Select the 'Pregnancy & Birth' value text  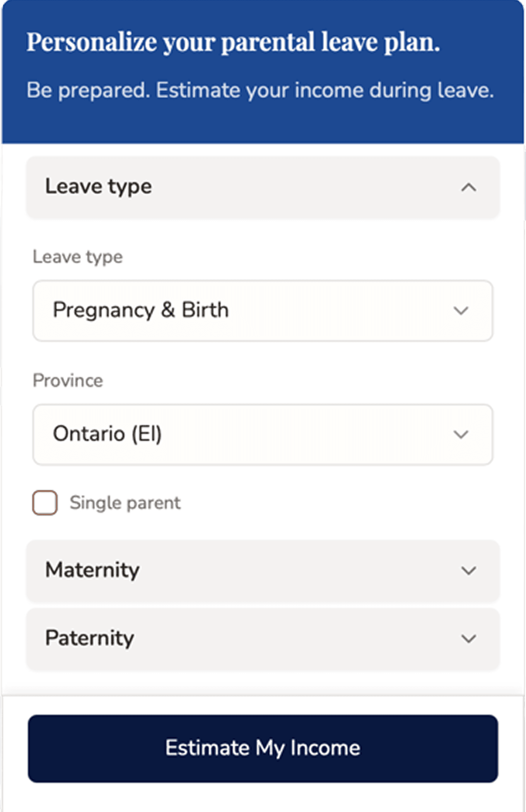[x=141, y=310]
